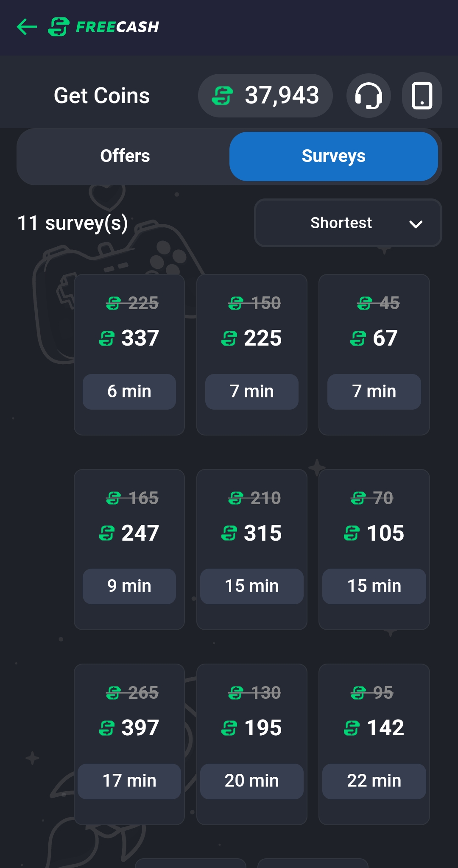
Task: Select the Surveys tab
Action: (333, 156)
